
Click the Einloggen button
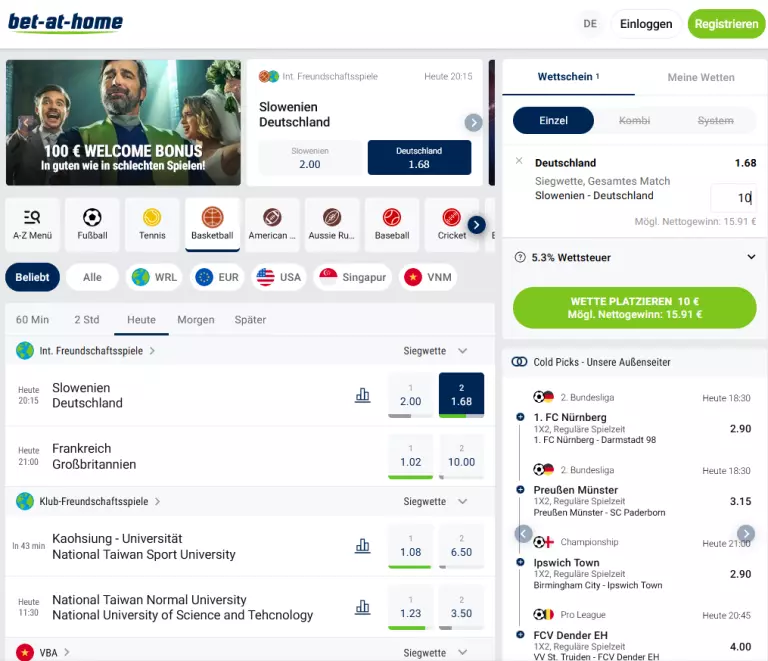646,24
